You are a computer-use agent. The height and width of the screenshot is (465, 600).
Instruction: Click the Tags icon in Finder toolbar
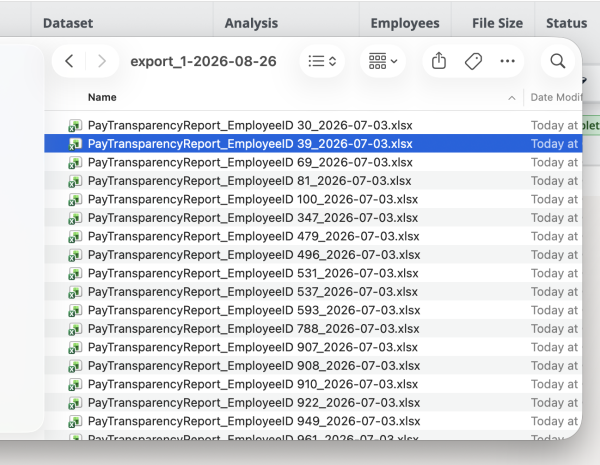coord(473,61)
